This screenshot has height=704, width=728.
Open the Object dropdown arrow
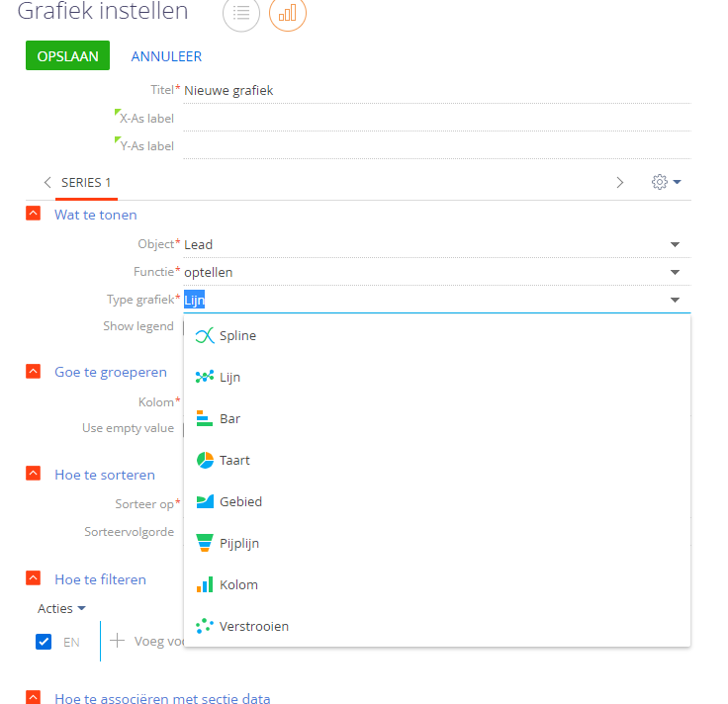(x=675, y=244)
